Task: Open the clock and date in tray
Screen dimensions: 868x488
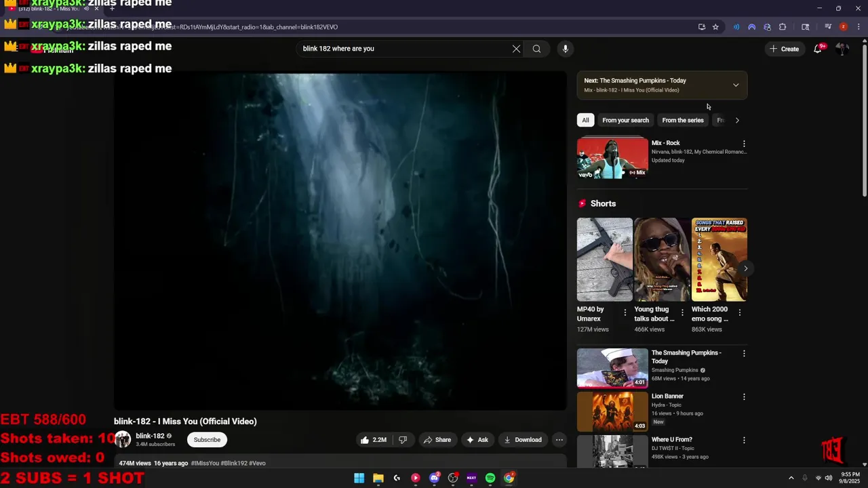Action: [x=850, y=478]
